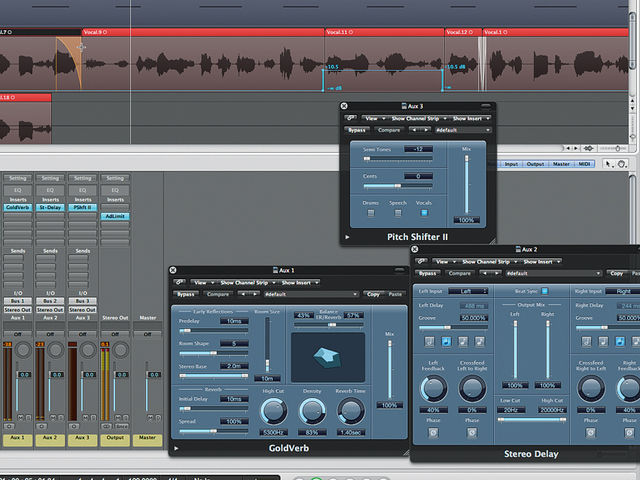This screenshot has height=480, width=640.
Task: Select the highlighted third note button under Right Delay
Action: 620,342
